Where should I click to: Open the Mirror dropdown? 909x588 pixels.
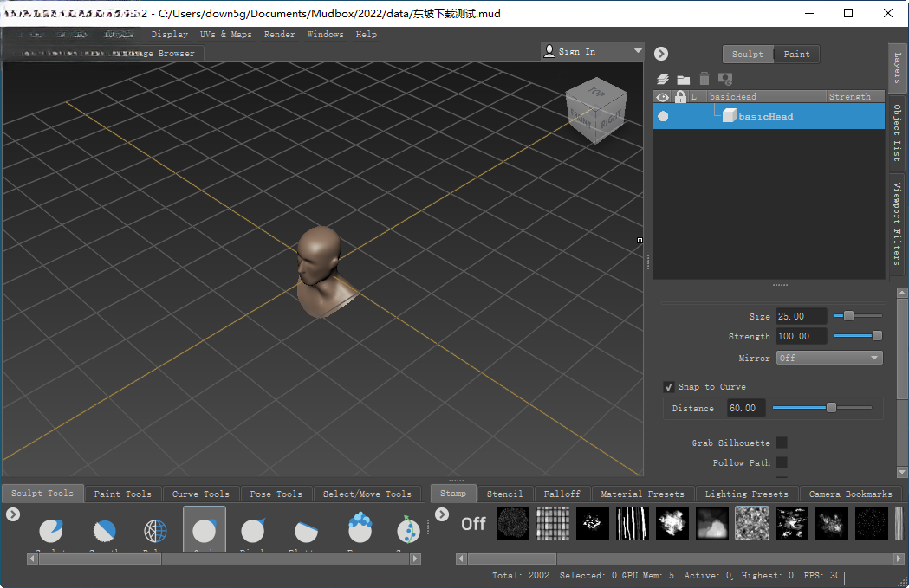(829, 358)
